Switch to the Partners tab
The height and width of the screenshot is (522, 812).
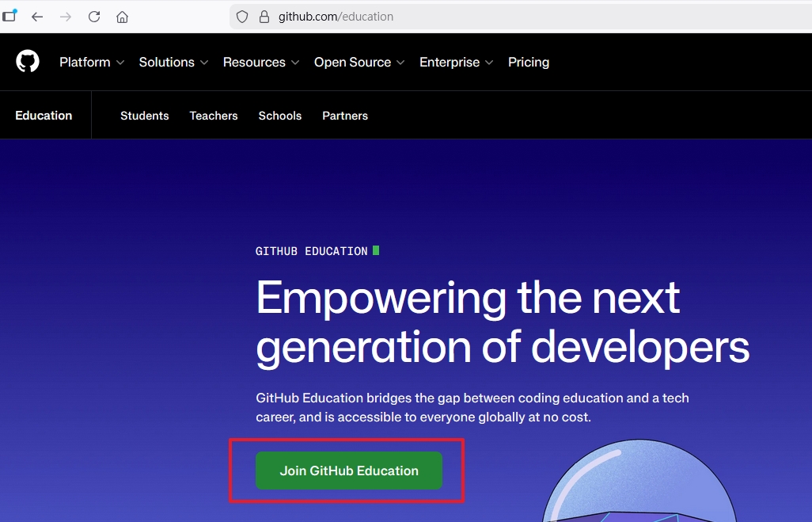pos(345,116)
